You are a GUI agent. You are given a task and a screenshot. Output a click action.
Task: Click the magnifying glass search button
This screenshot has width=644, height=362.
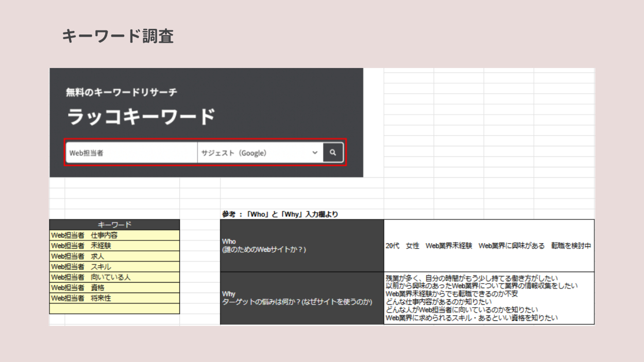[x=333, y=152]
